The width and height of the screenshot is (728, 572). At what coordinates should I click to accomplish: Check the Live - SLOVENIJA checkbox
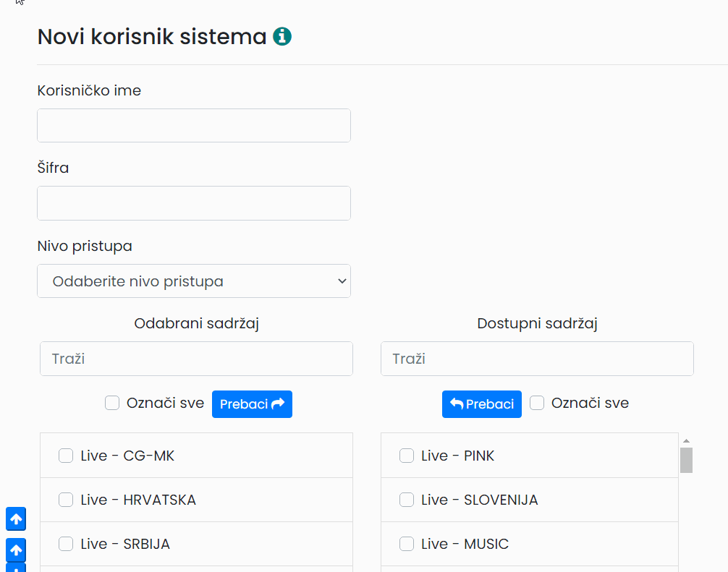(407, 500)
